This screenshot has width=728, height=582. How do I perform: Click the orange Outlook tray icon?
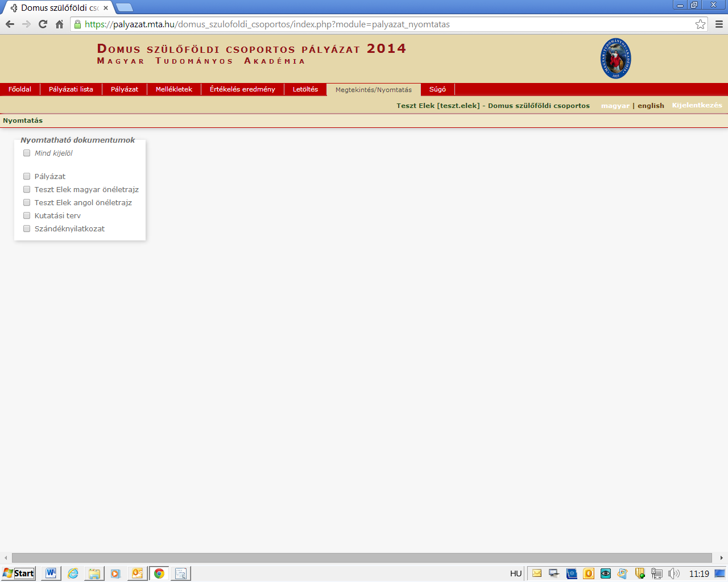pyautogui.click(x=589, y=573)
